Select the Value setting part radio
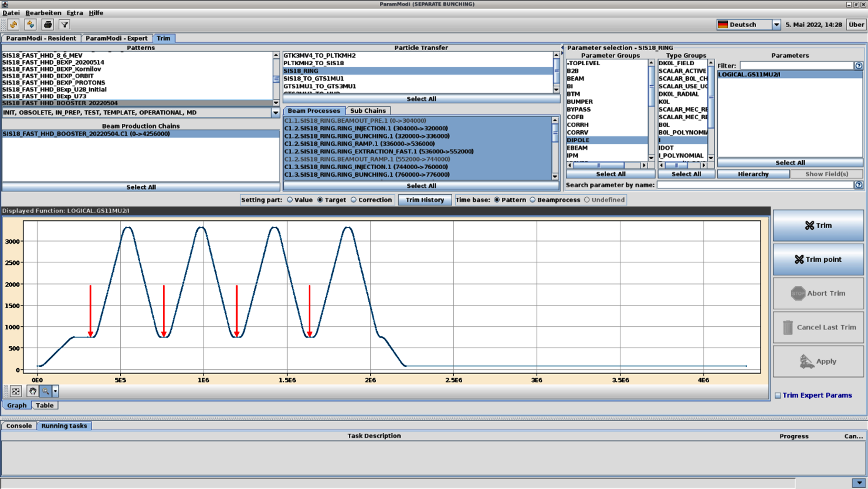This screenshot has height=489, width=868. [290, 200]
